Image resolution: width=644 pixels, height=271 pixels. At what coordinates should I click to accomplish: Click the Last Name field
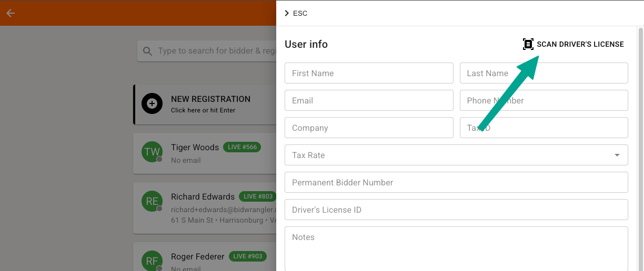[544, 73]
